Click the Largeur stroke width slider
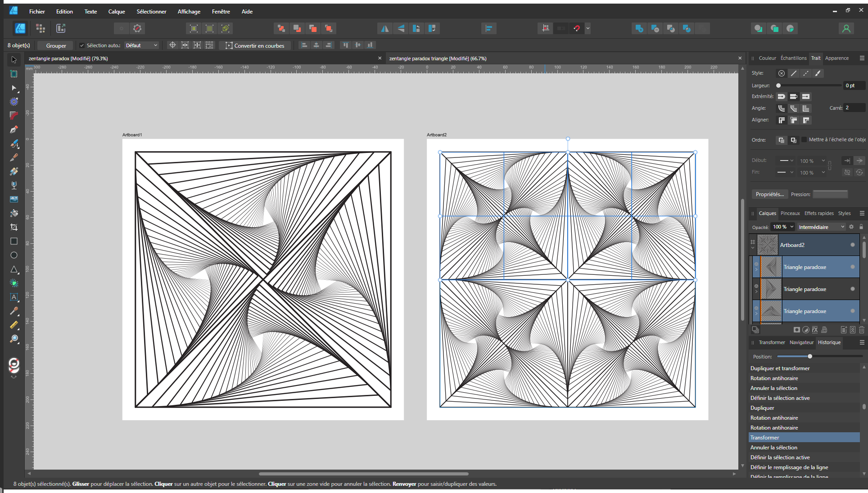Viewport: 868px width, 493px height. point(809,85)
